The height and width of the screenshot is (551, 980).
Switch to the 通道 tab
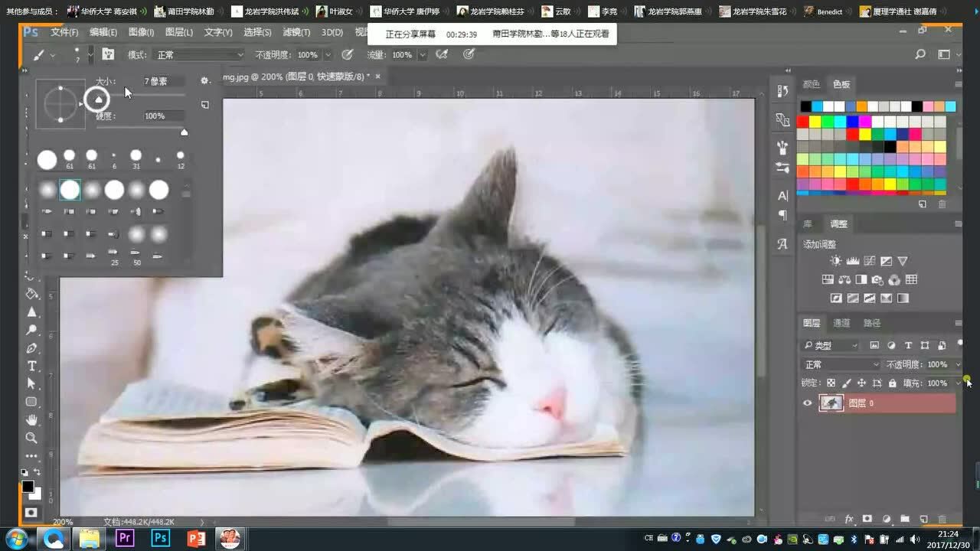(841, 323)
